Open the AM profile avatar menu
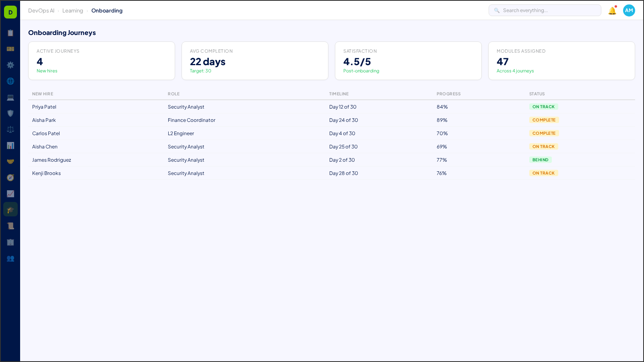Screen dimensions: 644x362 pyautogui.click(x=629, y=10)
